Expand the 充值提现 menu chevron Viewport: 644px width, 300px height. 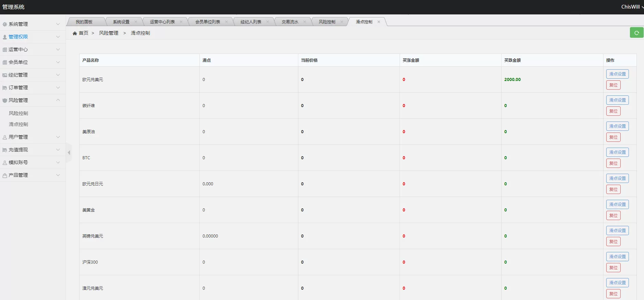[x=58, y=150]
